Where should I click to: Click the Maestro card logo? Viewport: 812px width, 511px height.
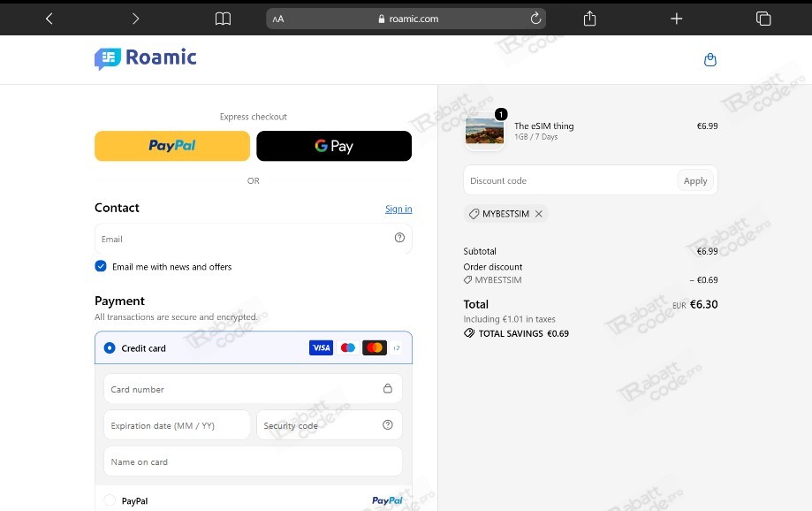pos(348,347)
